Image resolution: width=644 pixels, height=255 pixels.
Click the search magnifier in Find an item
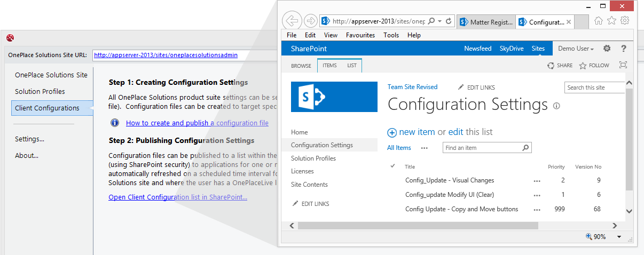point(525,148)
